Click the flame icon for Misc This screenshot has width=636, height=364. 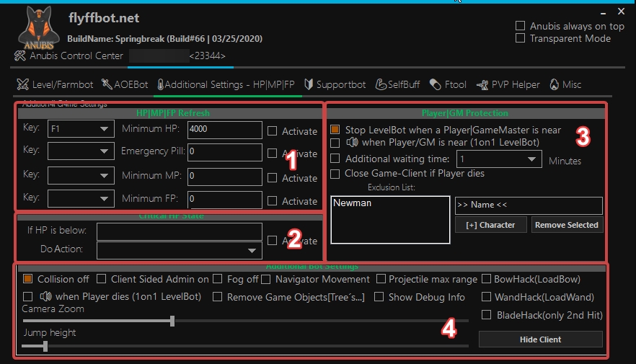click(554, 84)
